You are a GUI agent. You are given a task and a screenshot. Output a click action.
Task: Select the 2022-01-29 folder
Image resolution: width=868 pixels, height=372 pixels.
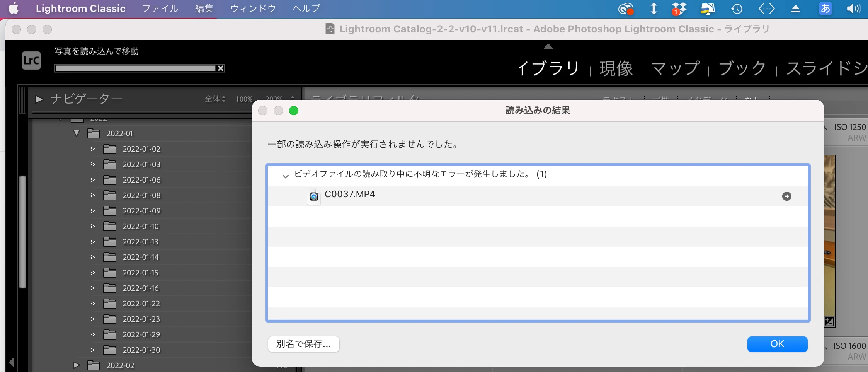point(141,334)
